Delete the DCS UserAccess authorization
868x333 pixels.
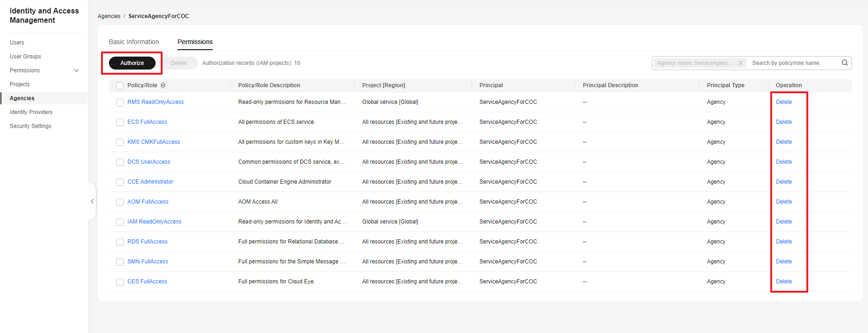tap(784, 162)
